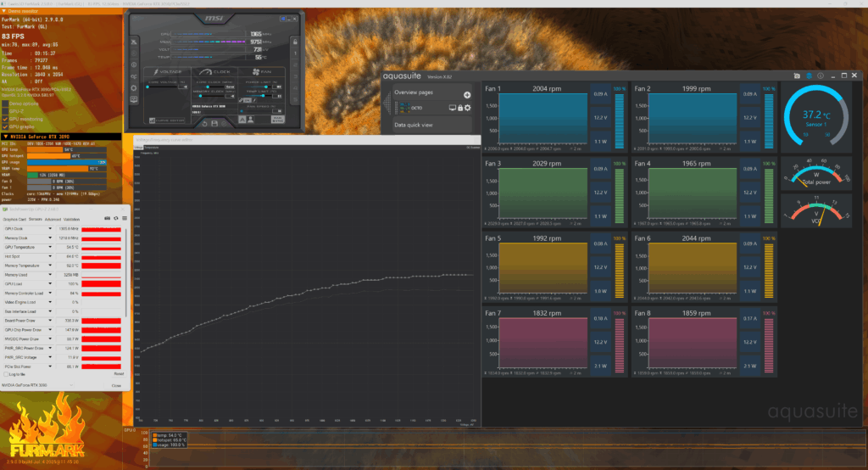Toggle FurMark GPU-Z checkbox
Viewport: 868px width, 470px height.
(5, 111)
